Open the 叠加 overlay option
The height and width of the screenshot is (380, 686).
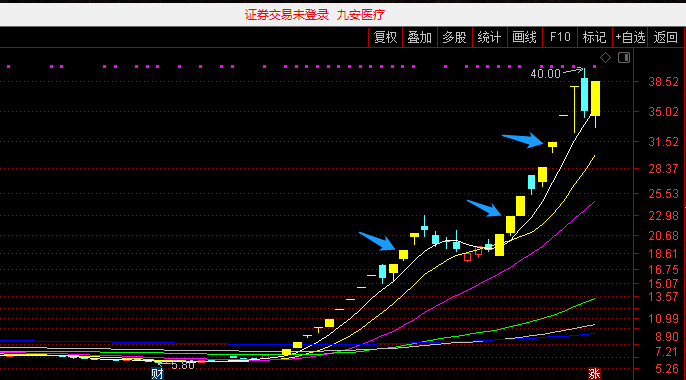[x=420, y=38]
